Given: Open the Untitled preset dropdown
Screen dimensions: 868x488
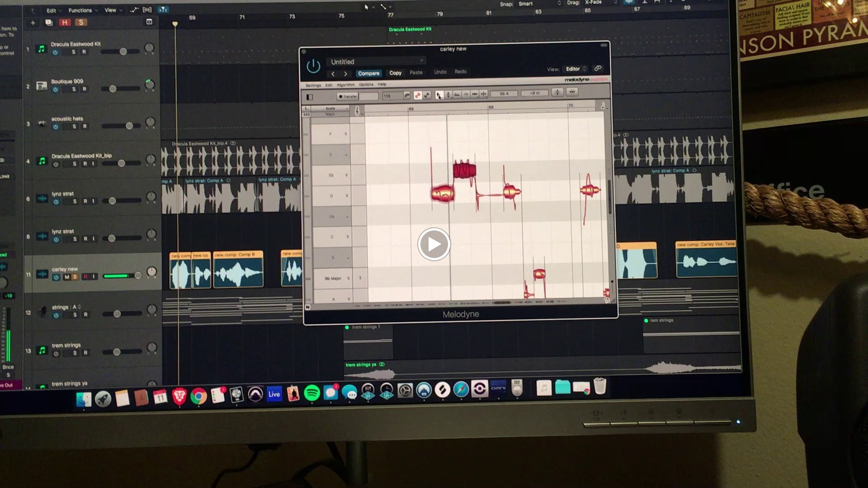Looking at the screenshot, I should (x=376, y=61).
